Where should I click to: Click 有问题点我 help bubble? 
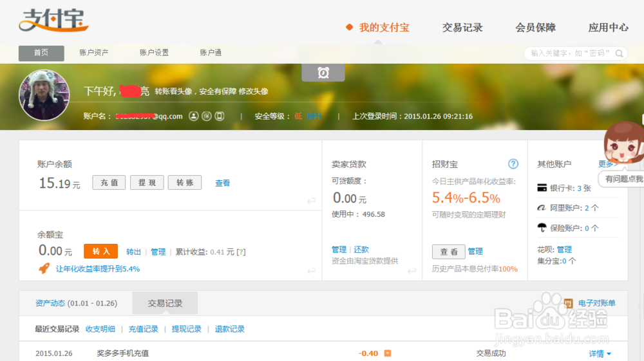click(622, 179)
